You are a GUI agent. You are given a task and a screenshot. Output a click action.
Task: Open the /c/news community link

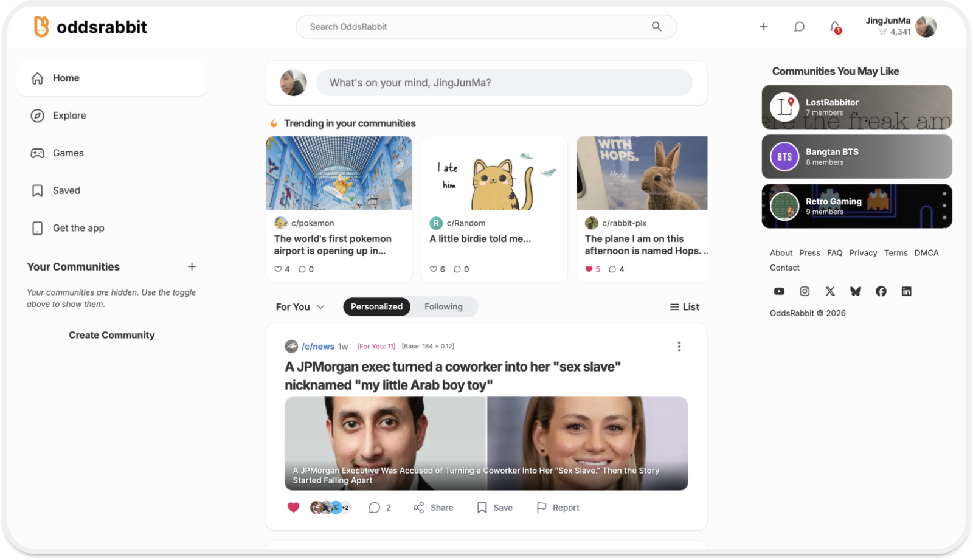pyautogui.click(x=318, y=347)
